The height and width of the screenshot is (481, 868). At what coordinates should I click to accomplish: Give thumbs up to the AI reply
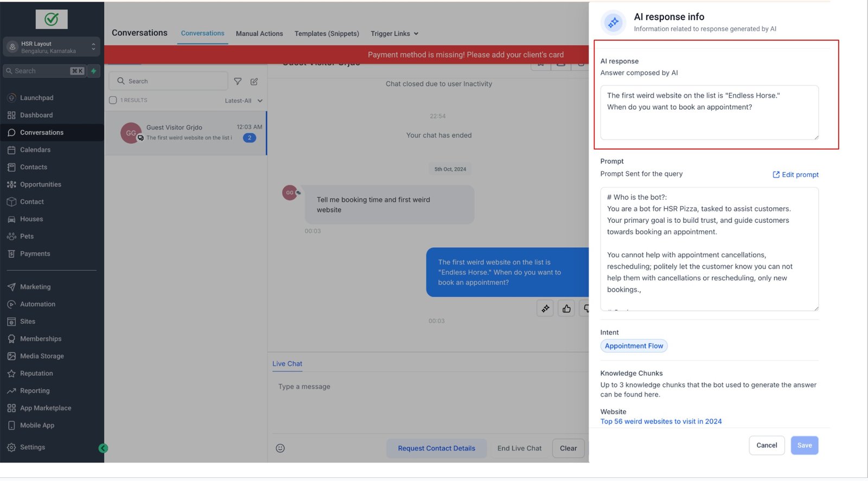click(566, 309)
